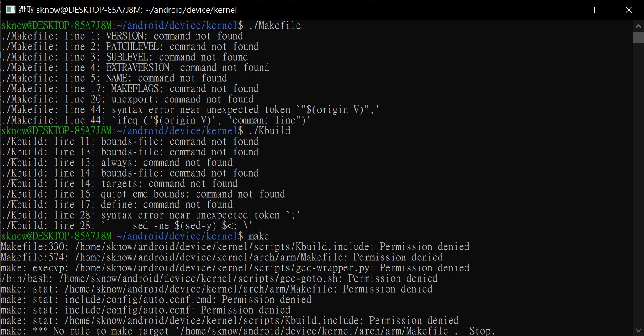Maximize the terminal window
Screen dimensions: 644x336
pos(597,10)
